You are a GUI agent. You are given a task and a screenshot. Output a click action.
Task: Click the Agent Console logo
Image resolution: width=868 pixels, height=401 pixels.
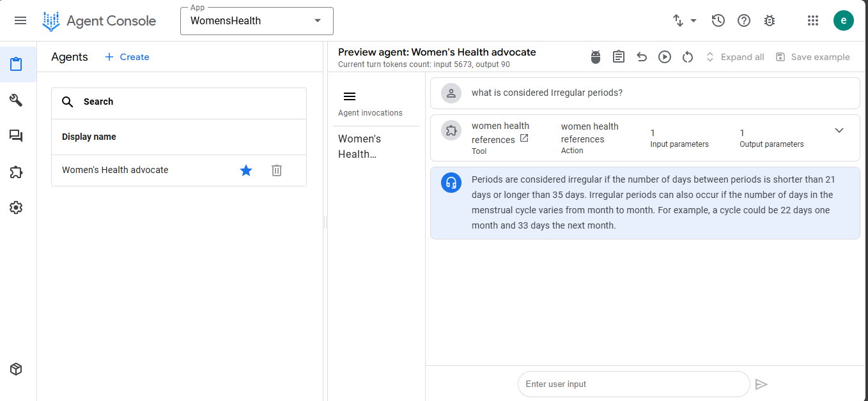pyautogui.click(x=99, y=21)
